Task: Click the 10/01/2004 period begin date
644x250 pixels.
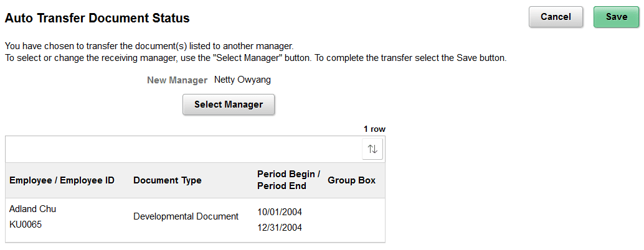Action: [280, 213]
